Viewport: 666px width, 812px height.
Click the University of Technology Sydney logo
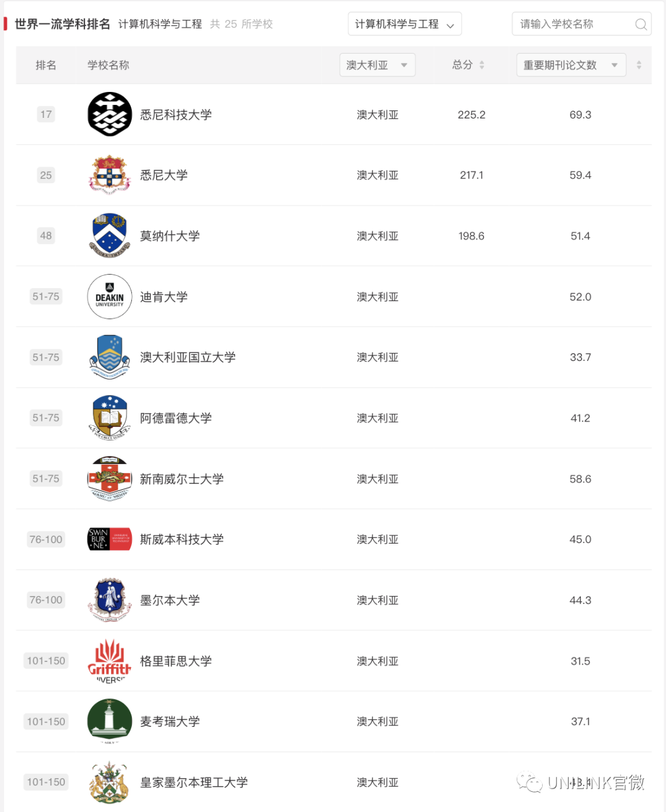[110, 114]
